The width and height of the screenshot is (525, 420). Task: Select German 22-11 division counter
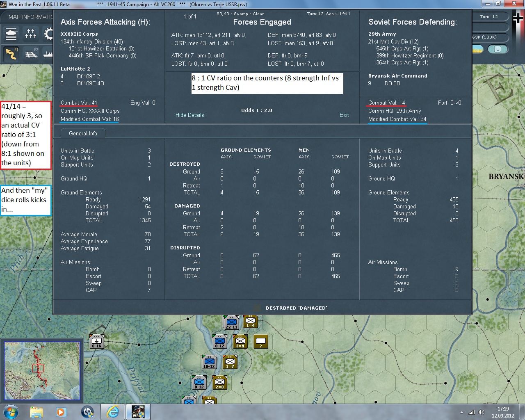click(x=231, y=322)
